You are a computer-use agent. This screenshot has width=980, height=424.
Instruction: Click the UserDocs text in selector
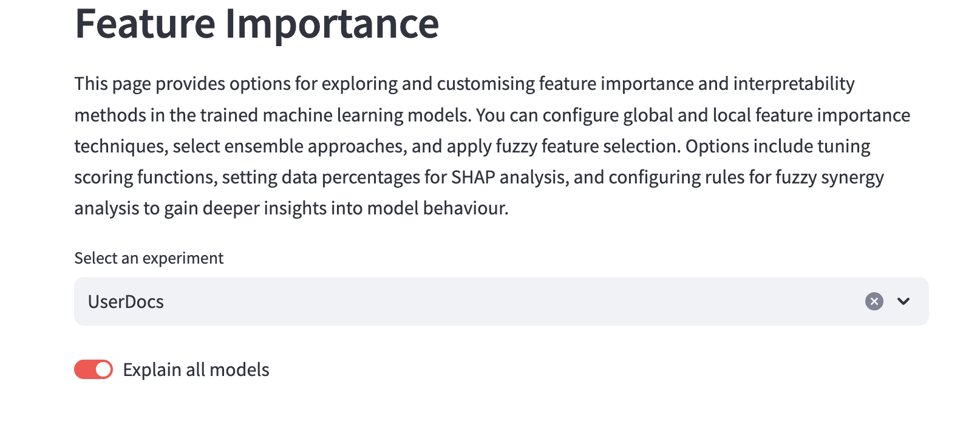pos(126,302)
